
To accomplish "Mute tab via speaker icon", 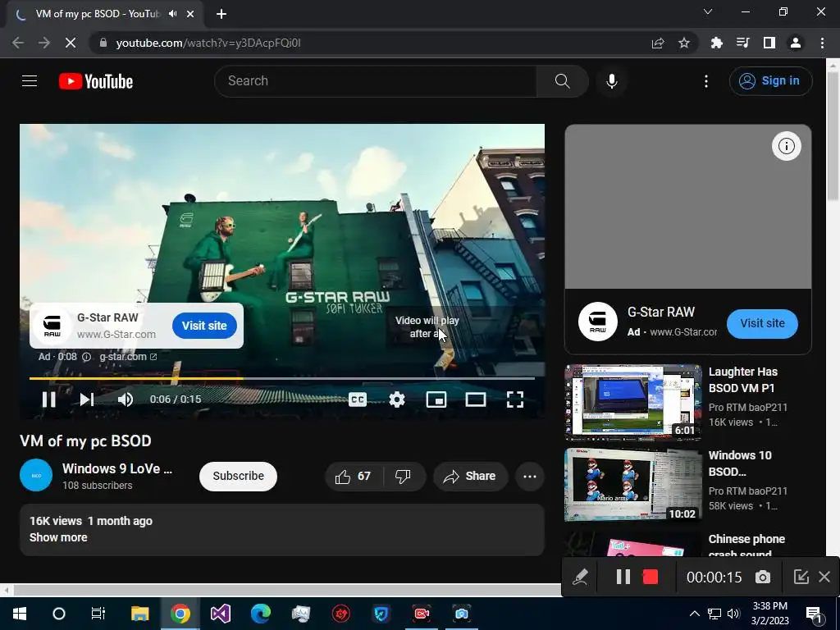I will pos(172,14).
